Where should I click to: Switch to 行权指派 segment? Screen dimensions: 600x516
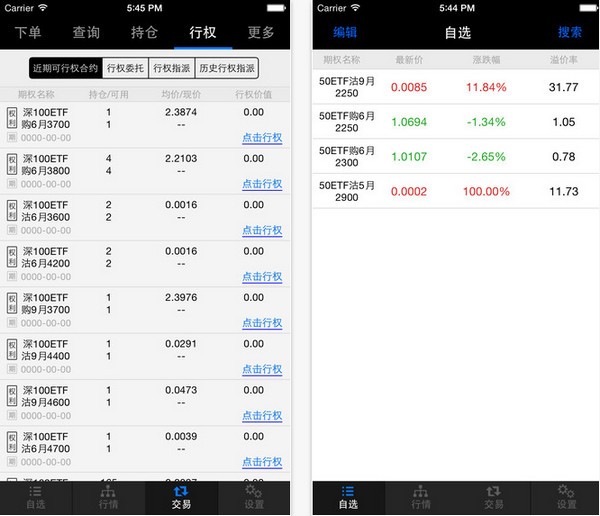click(x=172, y=68)
